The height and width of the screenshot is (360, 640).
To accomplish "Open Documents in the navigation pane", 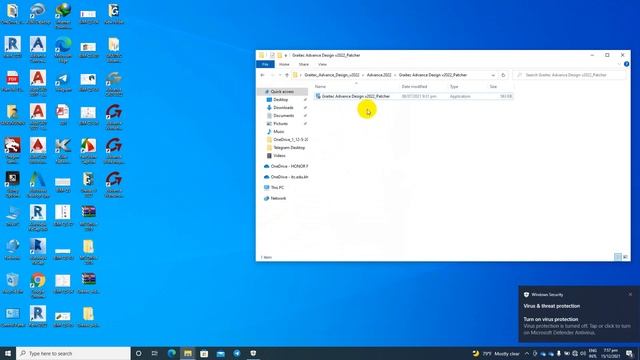I will coord(283,116).
